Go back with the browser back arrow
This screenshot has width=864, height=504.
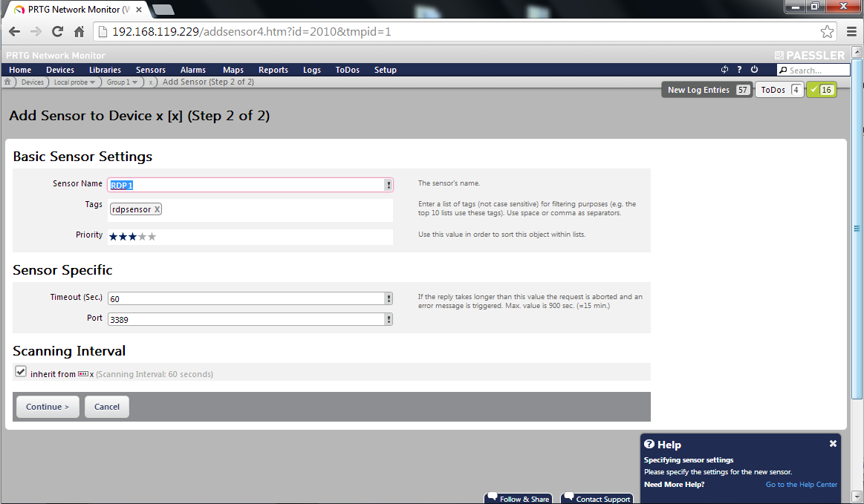coord(14,32)
